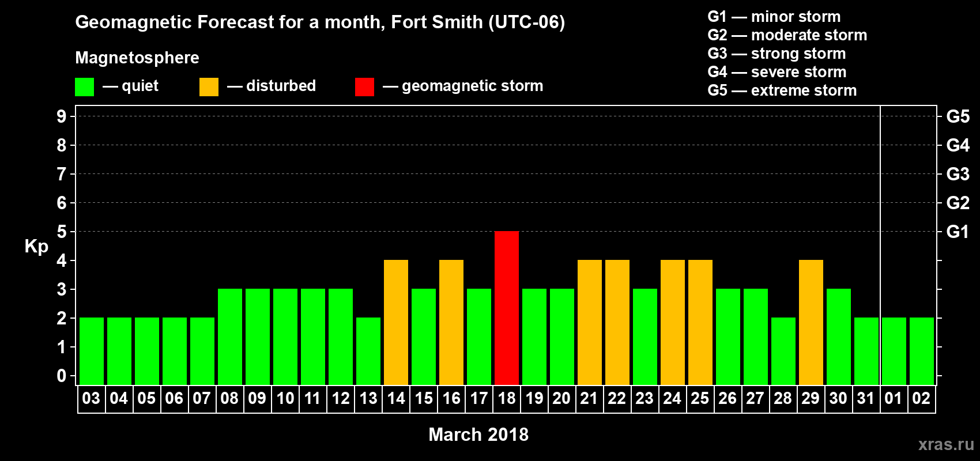The image size is (980, 461).
Task: Click the red geomagnetic storm legend swatch
Action: tap(364, 87)
